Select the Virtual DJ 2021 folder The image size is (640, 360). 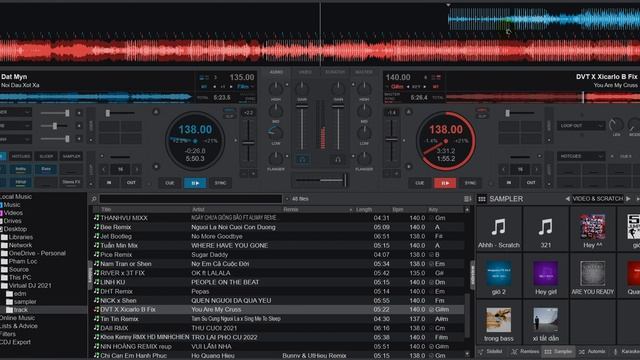[x=30, y=286]
